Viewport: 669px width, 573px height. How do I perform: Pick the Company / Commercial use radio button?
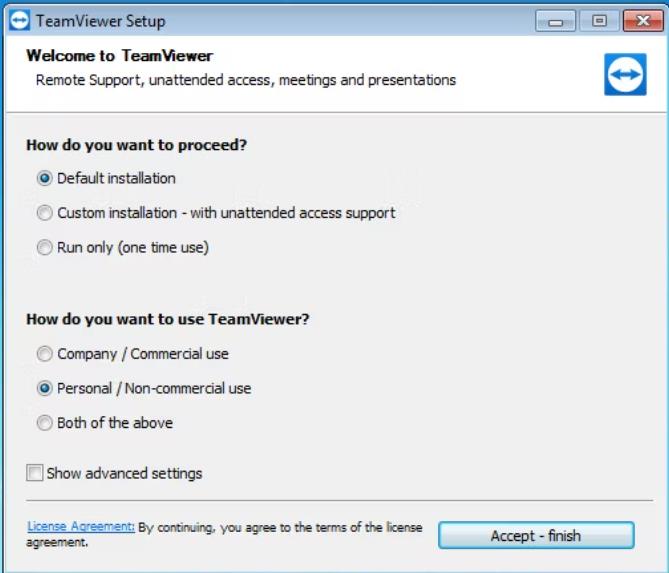point(44,354)
